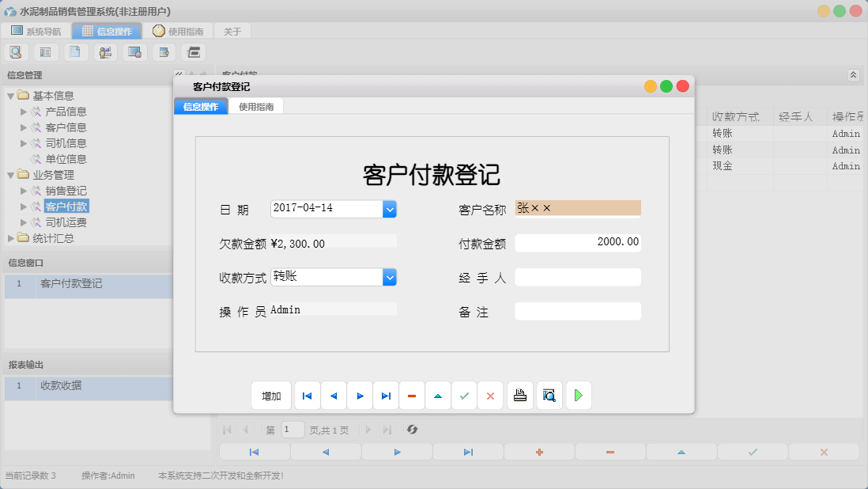Image resolution: width=868 pixels, height=489 pixels.
Task: Click the document icon in the toolbar
Action: pyautogui.click(x=75, y=51)
